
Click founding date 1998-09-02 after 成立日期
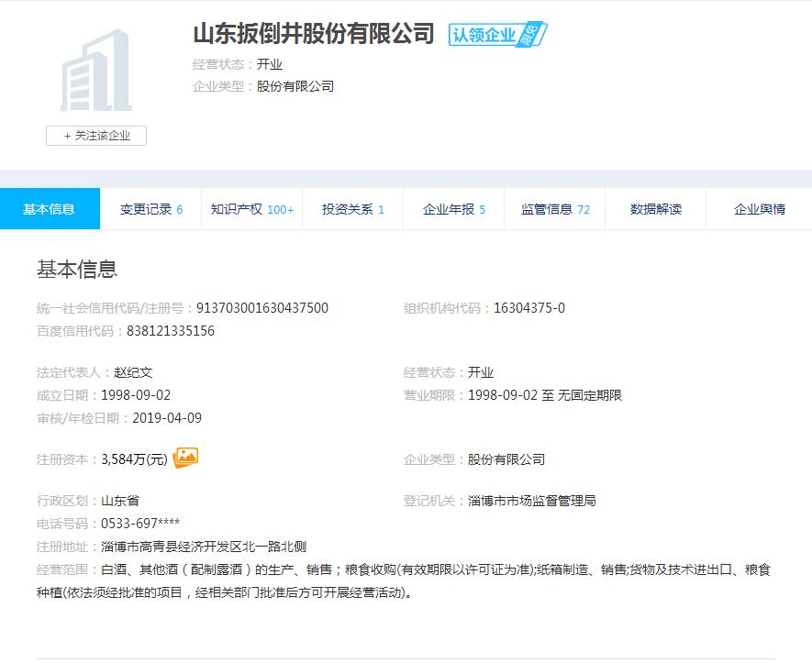[136, 395]
